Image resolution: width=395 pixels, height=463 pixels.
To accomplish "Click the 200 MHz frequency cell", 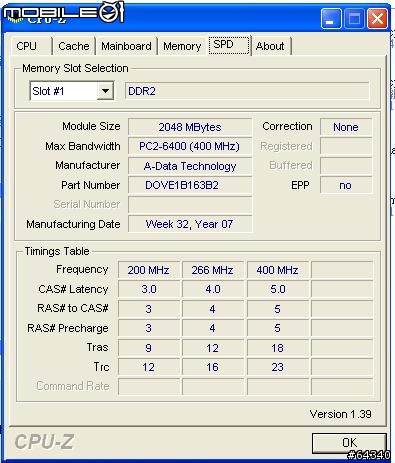I will click(x=149, y=270).
